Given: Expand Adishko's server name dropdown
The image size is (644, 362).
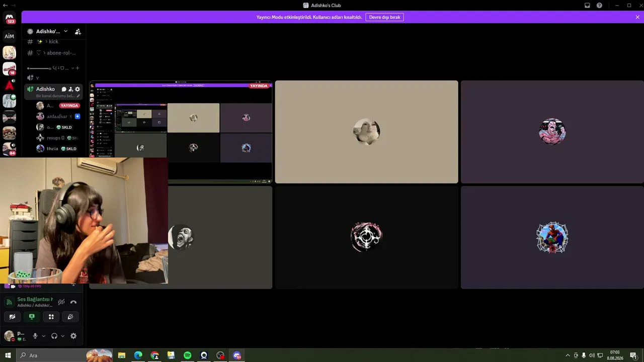Looking at the screenshot, I should (65, 31).
